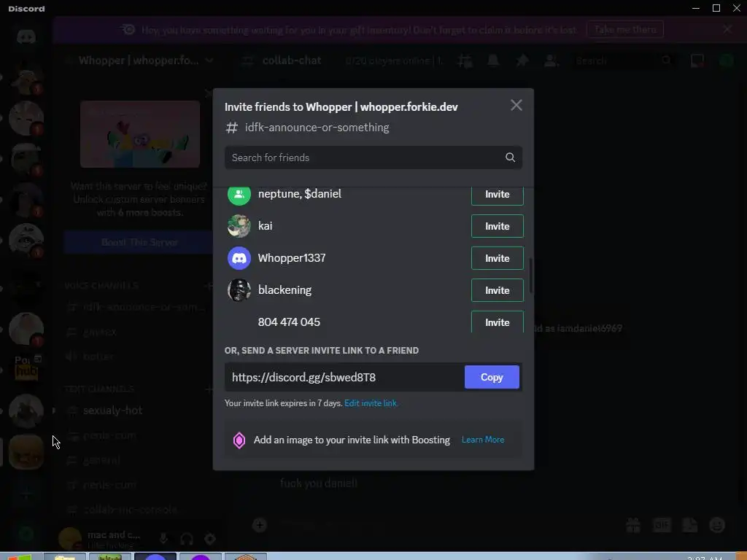747x560 pixels.
Task: Click the neptune, $daniel group icon
Action: click(239, 194)
